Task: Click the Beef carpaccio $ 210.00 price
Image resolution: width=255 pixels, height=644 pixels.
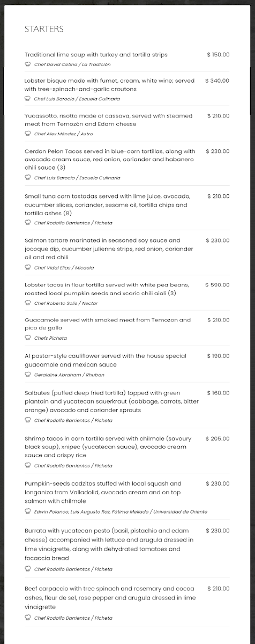Action: click(219, 589)
